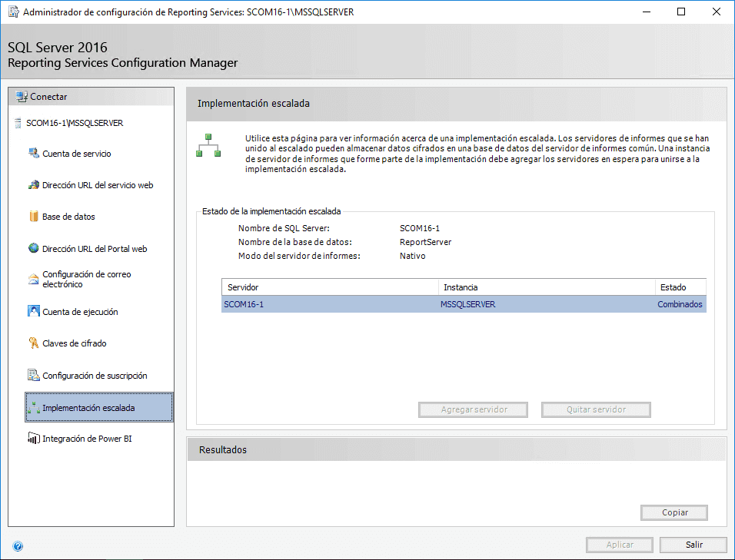The image size is (735, 560).
Task: Click the Dirección URL del servicio web icon
Action: click(33, 185)
